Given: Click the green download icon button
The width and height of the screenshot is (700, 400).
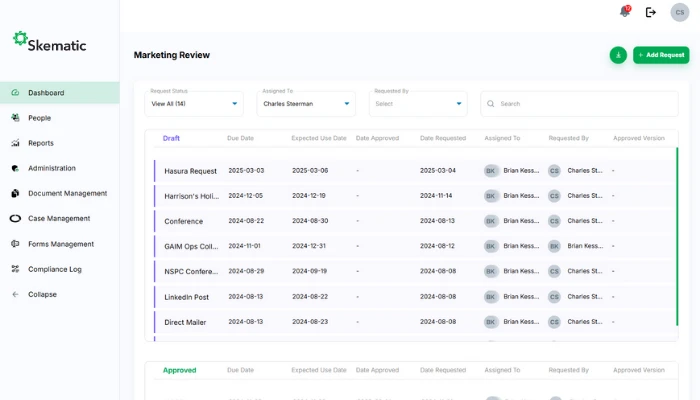Looking at the screenshot, I should pos(618,55).
